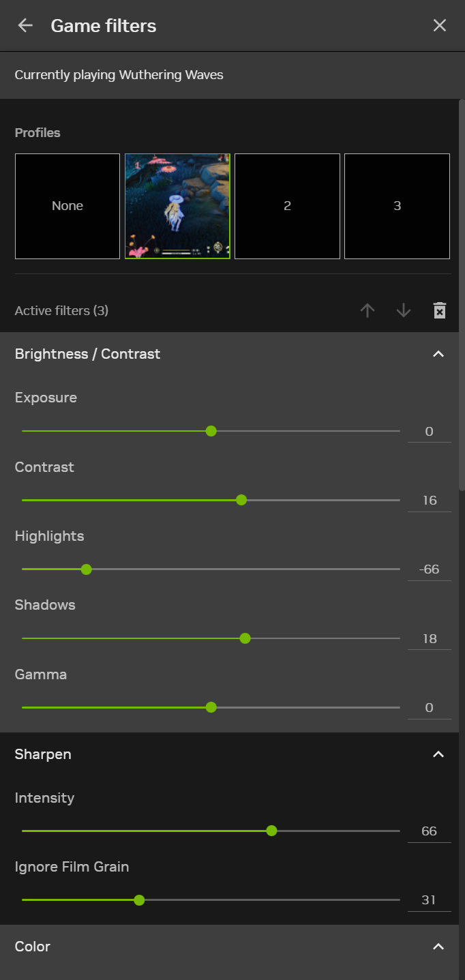Move active filter down with arrow
Screen dimensions: 465x980
(x=404, y=310)
